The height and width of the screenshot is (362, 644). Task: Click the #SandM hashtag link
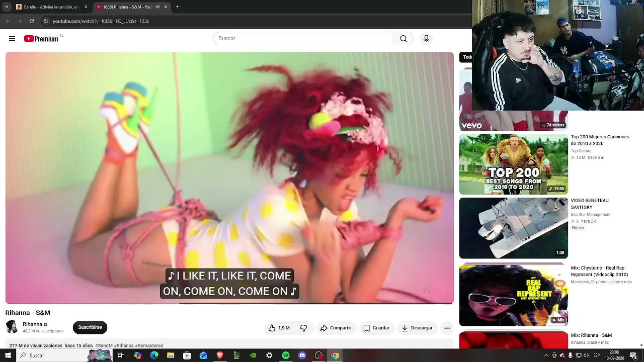click(104, 346)
